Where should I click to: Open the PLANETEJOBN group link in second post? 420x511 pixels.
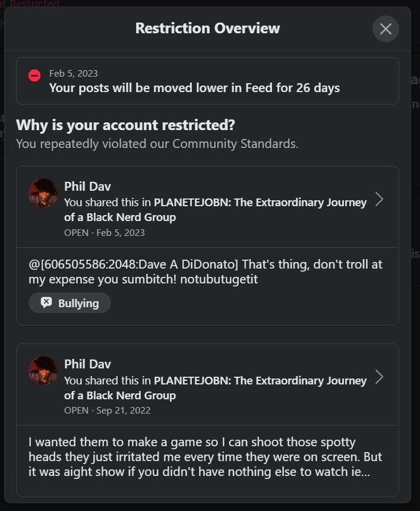pos(260,380)
